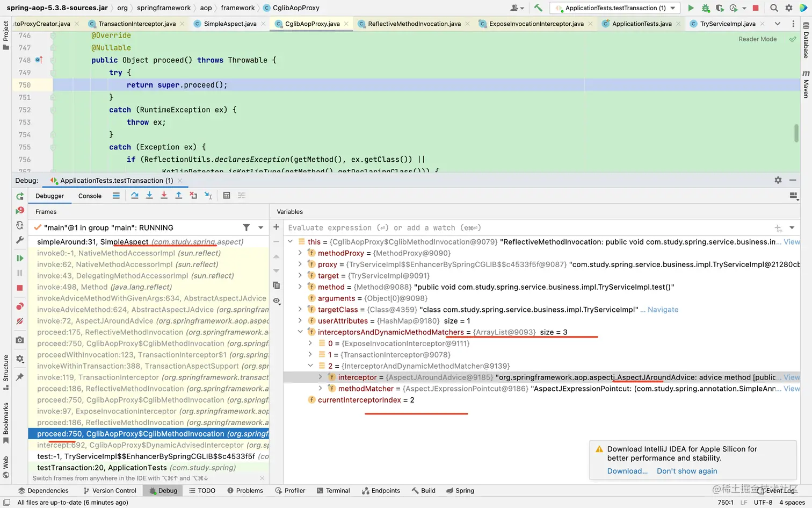This screenshot has width=812, height=508.
Task: Click breakpoint override marker at line 748
Action: click(39, 60)
